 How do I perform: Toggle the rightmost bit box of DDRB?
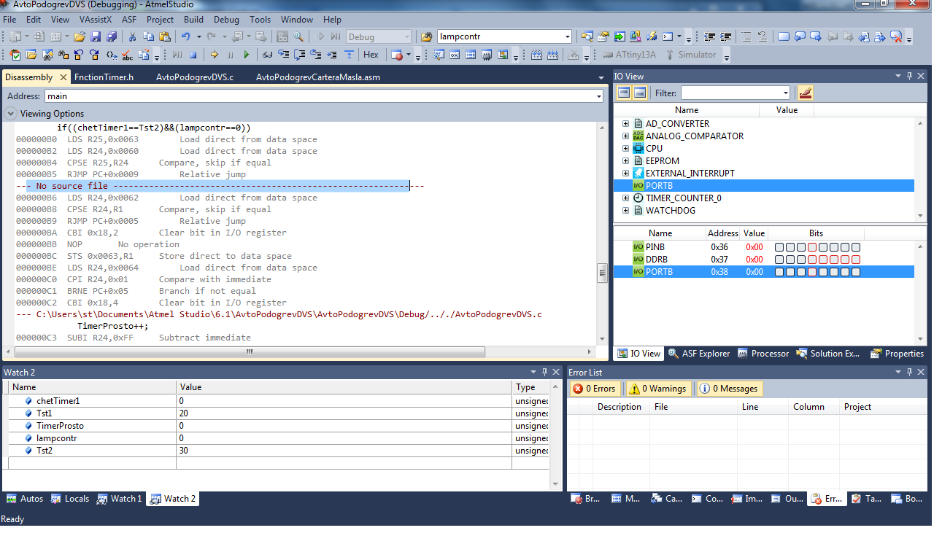pos(856,260)
